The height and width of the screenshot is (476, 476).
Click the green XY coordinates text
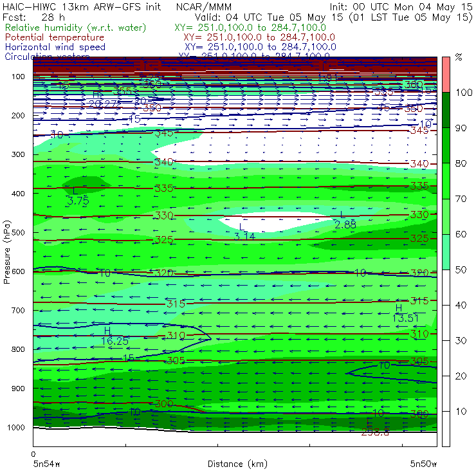250,28
